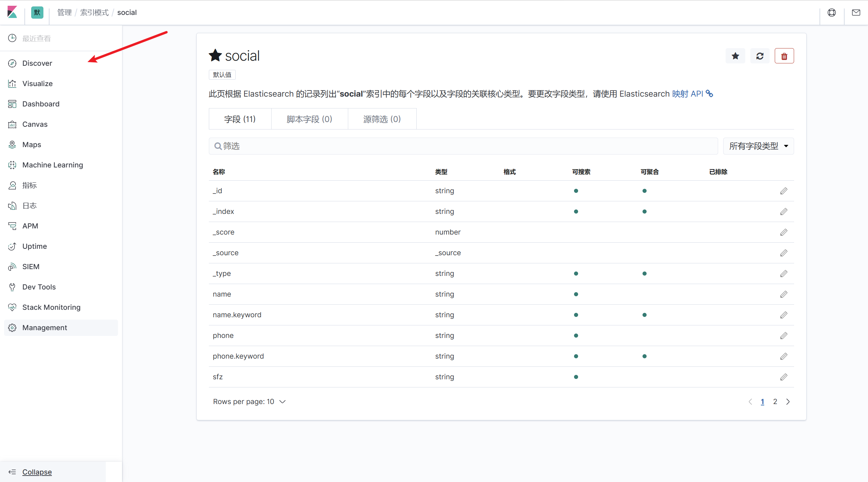Screen dimensions: 868x482
Task: Open Discover in the sidebar
Action: (37, 63)
